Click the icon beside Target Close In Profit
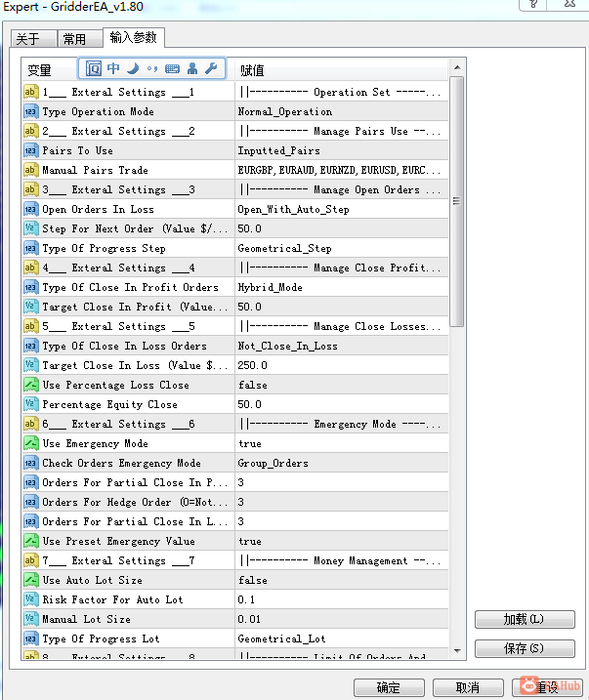The height and width of the screenshot is (700, 589). [31, 307]
